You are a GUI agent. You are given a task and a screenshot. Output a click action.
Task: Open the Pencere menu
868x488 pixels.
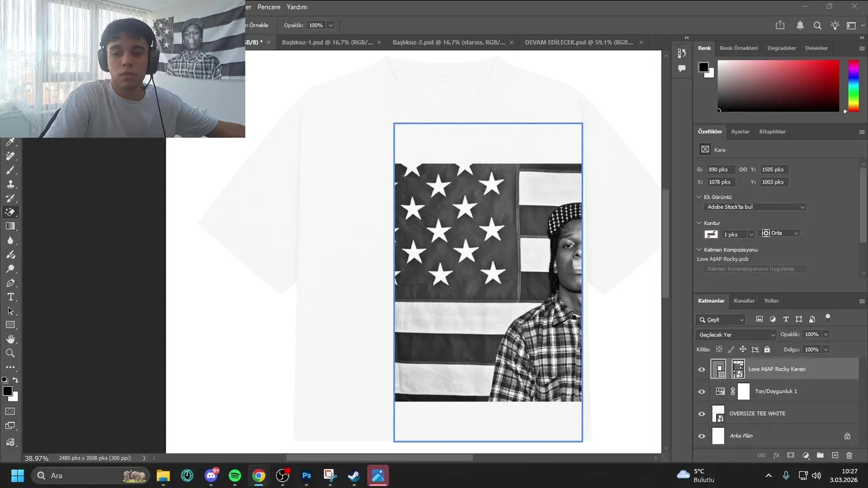pyautogui.click(x=269, y=7)
